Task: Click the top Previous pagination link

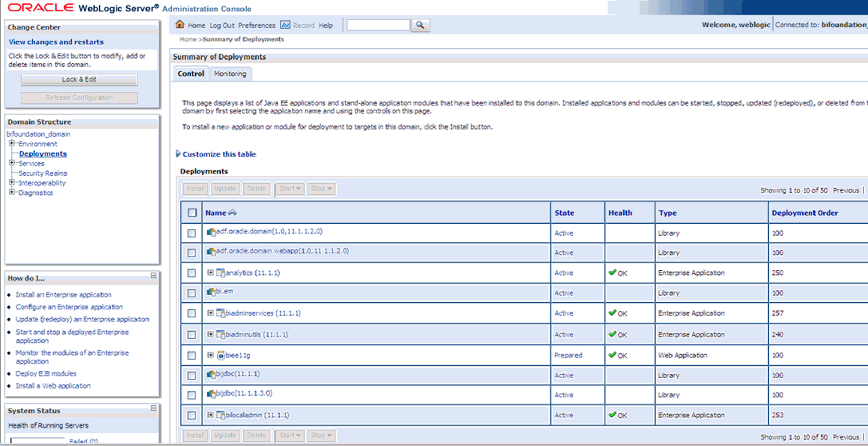Action: click(x=846, y=190)
